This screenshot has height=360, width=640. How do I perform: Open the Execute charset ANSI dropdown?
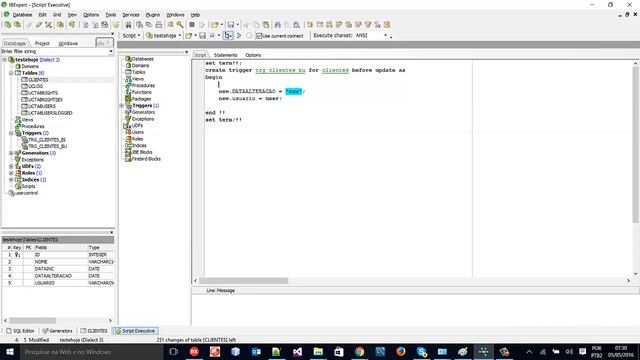385,36
